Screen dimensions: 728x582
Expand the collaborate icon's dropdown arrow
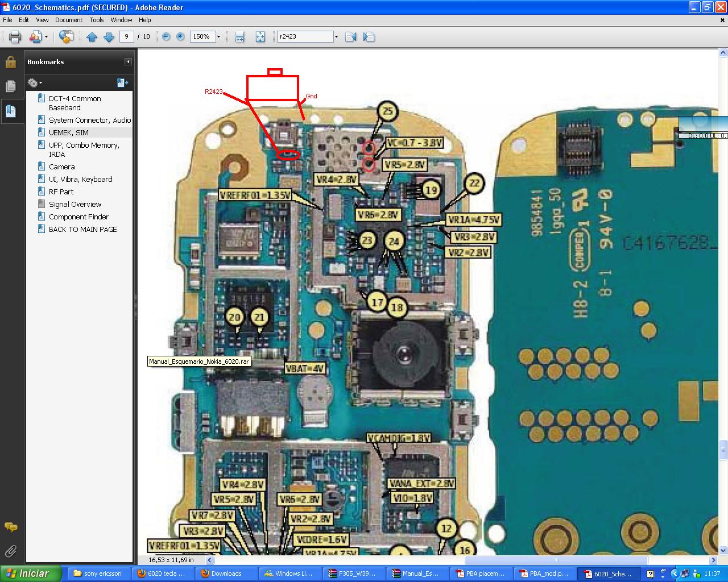(46, 37)
